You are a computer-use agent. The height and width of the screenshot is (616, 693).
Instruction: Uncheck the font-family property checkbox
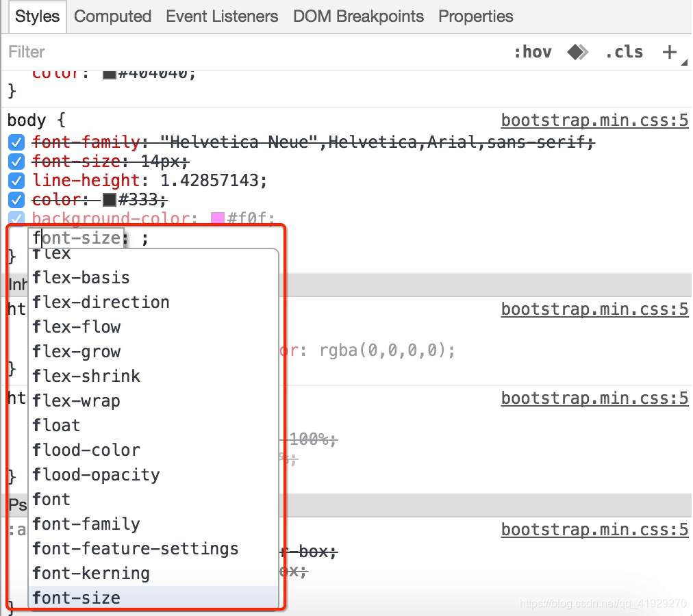pyautogui.click(x=16, y=143)
